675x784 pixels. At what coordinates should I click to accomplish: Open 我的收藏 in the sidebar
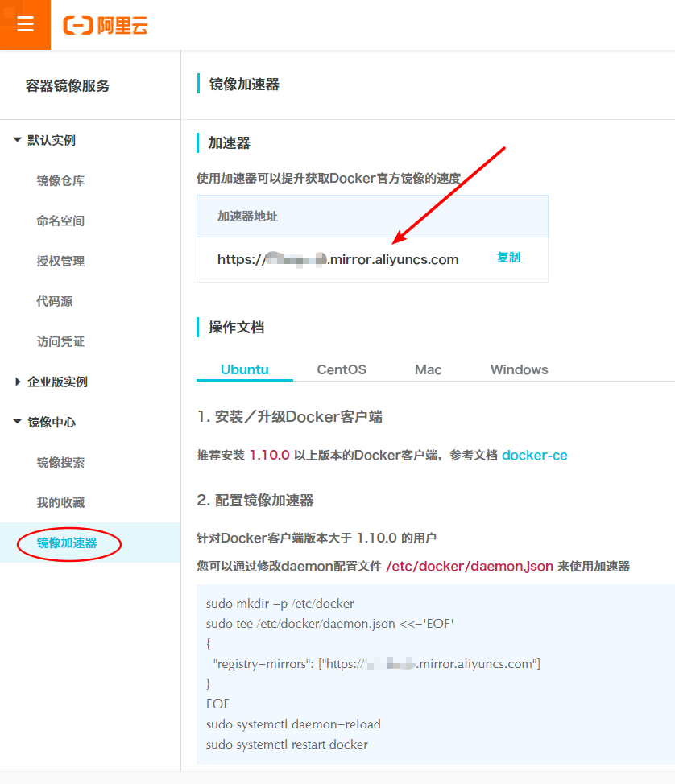[60, 502]
